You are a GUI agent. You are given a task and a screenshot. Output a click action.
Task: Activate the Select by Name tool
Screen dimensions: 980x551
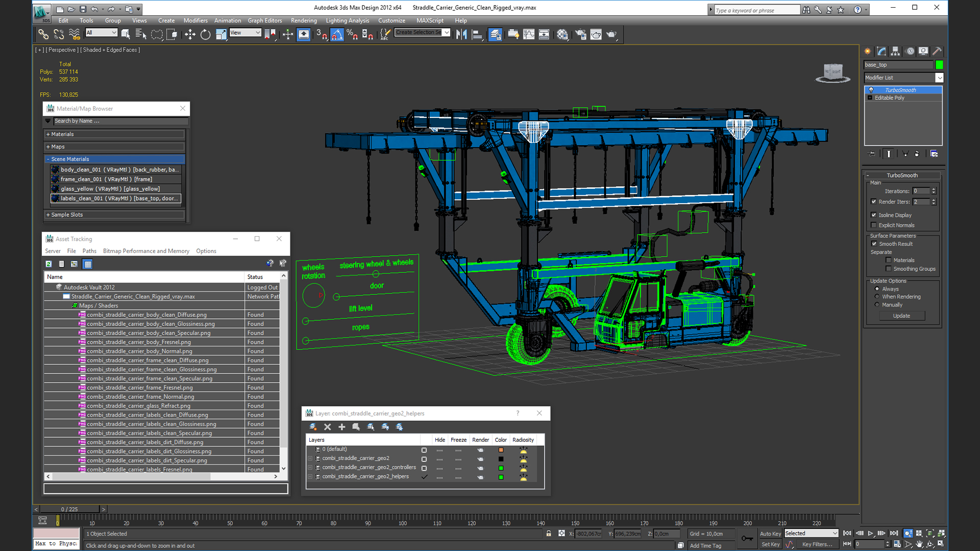(141, 34)
